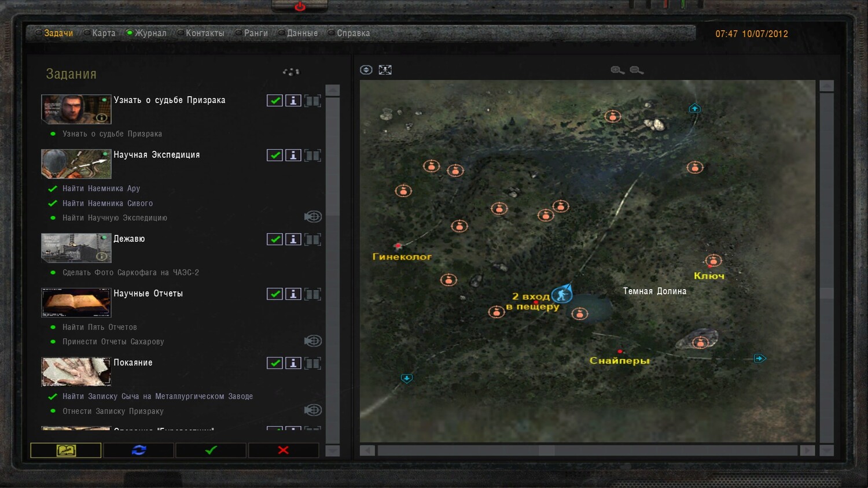Click the east level exit arrow on map
Image resolution: width=868 pixels, height=488 pixels.
760,358
